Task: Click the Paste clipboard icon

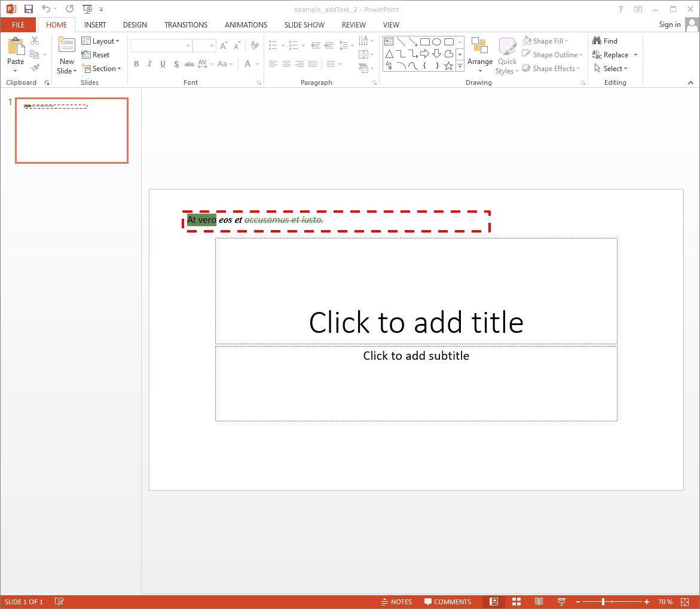Action: click(16, 46)
